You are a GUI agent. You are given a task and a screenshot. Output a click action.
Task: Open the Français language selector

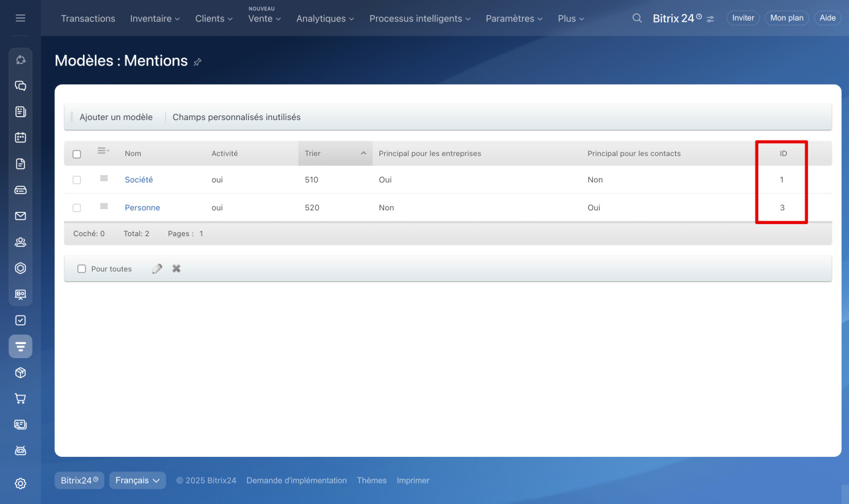pyautogui.click(x=137, y=480)
